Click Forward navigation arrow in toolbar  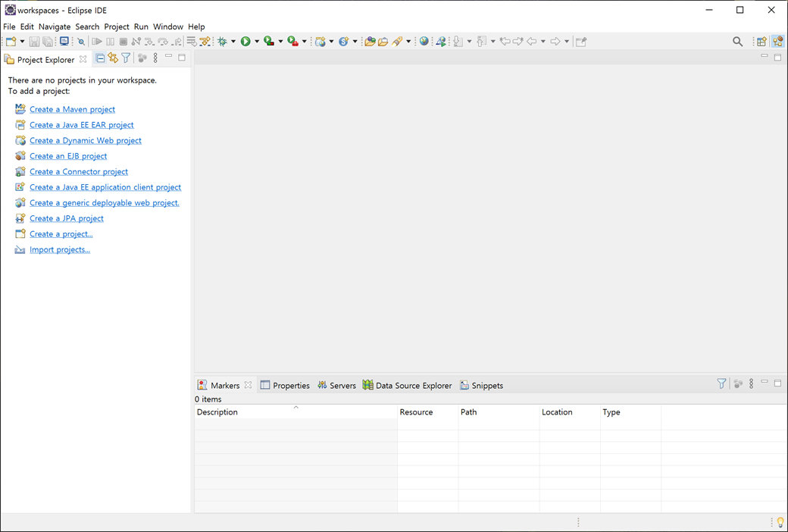555,42
